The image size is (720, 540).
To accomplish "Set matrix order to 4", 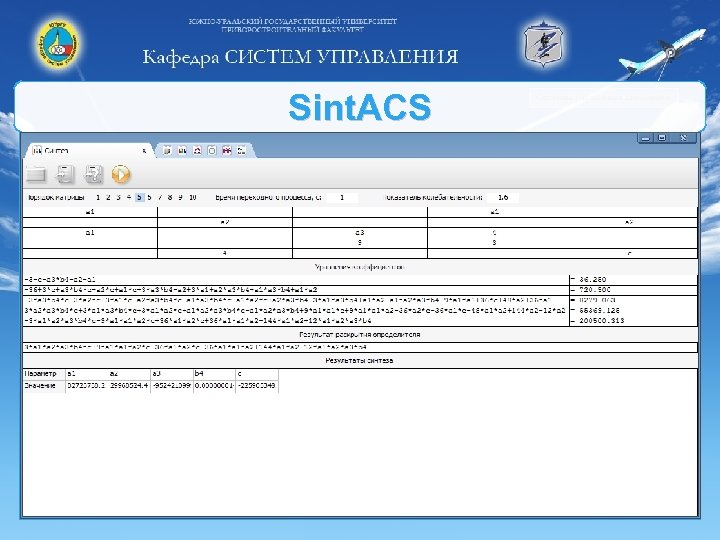I will [x=129, y=197].
